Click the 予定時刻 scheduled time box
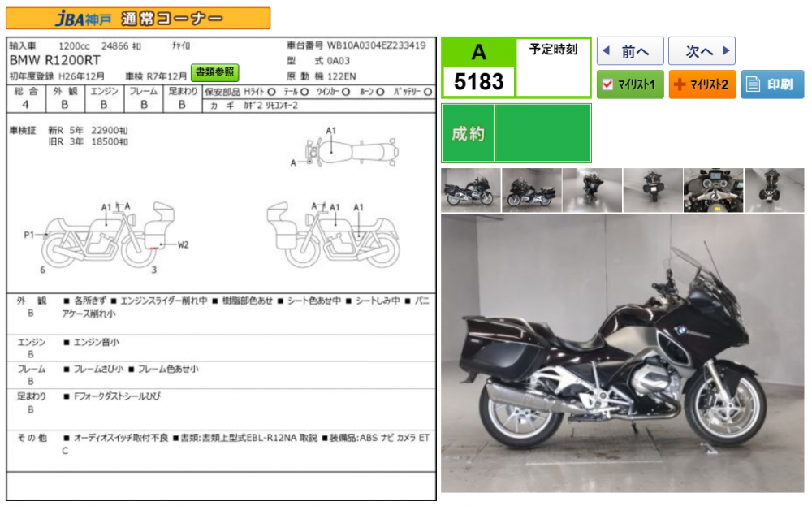 [553, 67]
